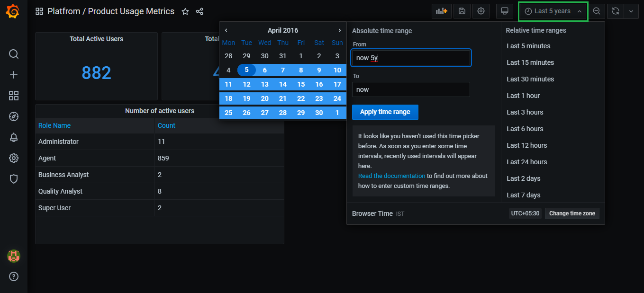Click the Create plus icon in sidebar
This screenshot has height=293, width=644.
point(14,75)
